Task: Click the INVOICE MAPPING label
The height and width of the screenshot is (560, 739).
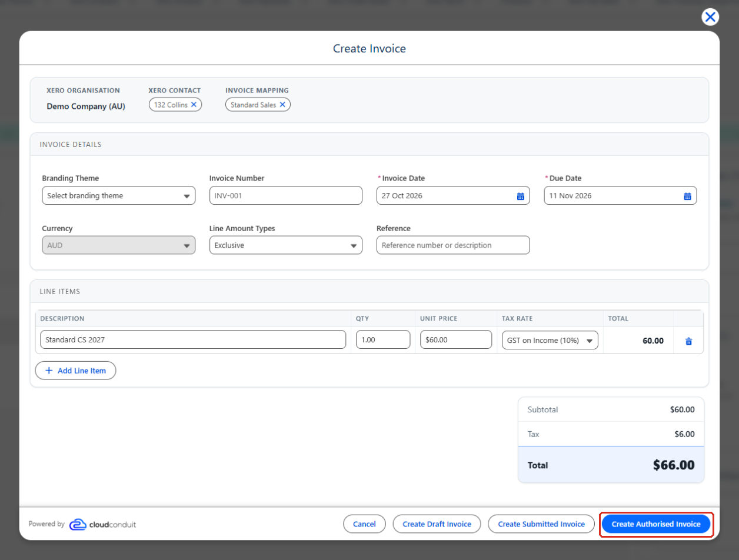Action: (x=257, y=91)
